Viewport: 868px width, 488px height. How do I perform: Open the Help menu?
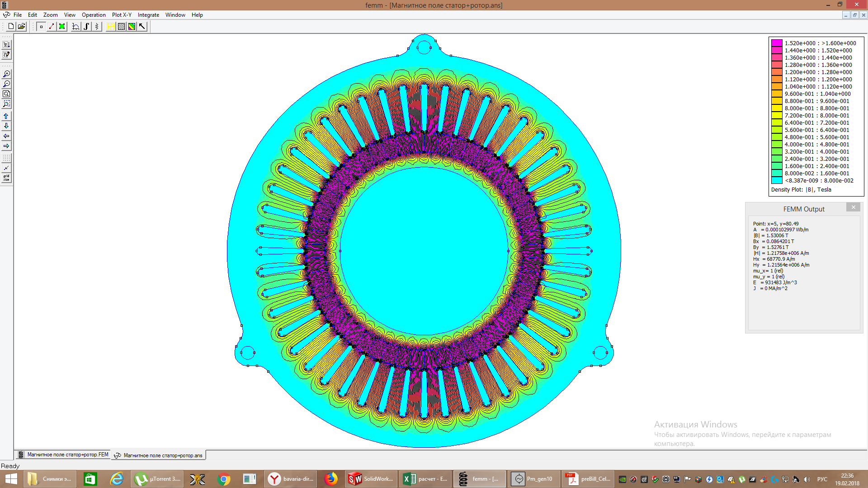point(197,15)
